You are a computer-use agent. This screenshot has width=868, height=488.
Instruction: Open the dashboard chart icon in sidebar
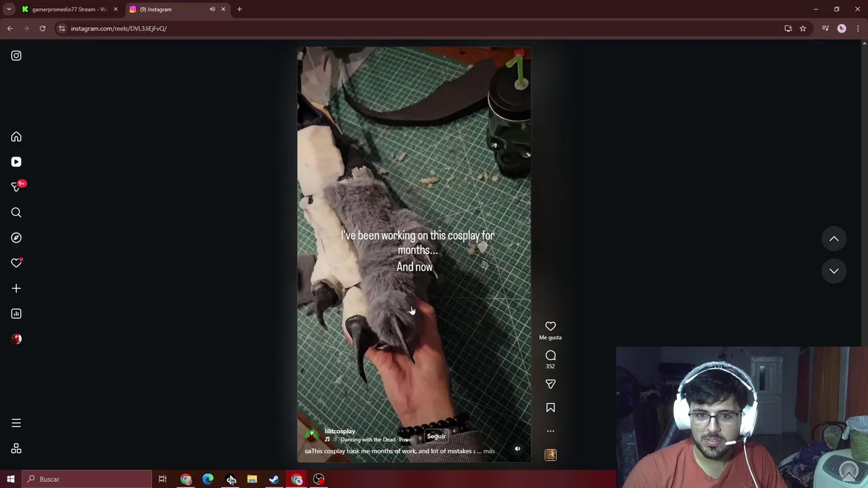16,314
